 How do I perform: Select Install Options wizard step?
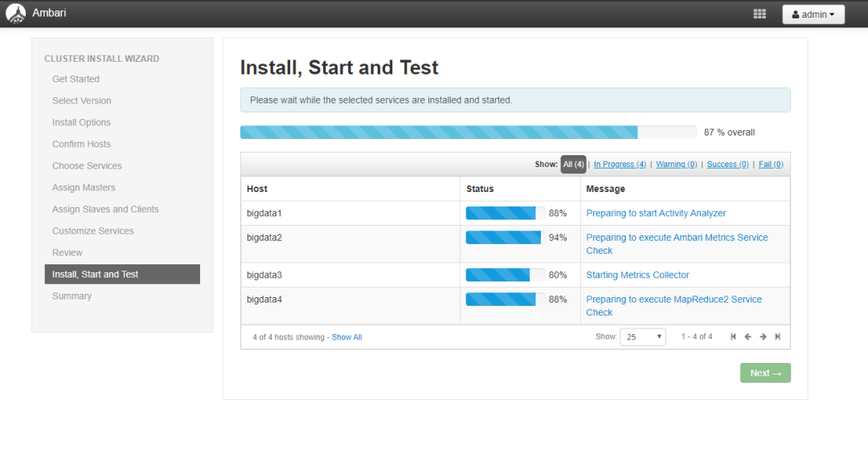(x=81, y=122)
